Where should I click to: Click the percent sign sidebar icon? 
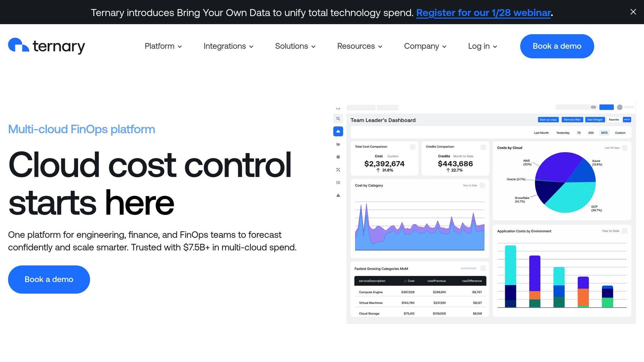click(x=338, y=170)
